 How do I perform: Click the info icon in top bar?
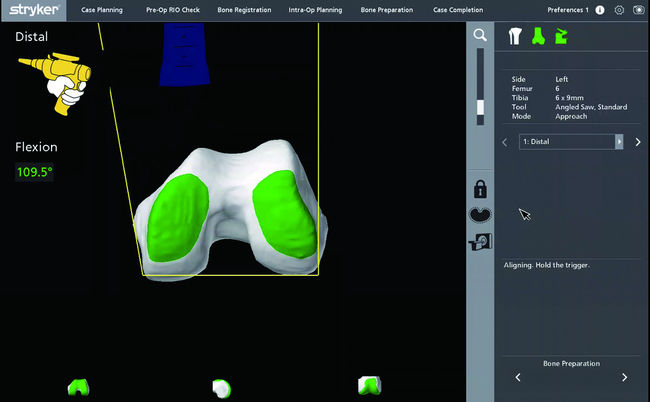tap(600, 10)
